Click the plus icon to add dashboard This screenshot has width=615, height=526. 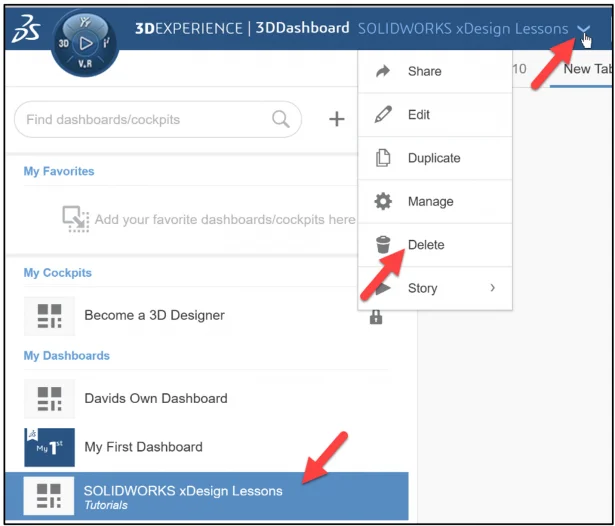tap(337, 120)
